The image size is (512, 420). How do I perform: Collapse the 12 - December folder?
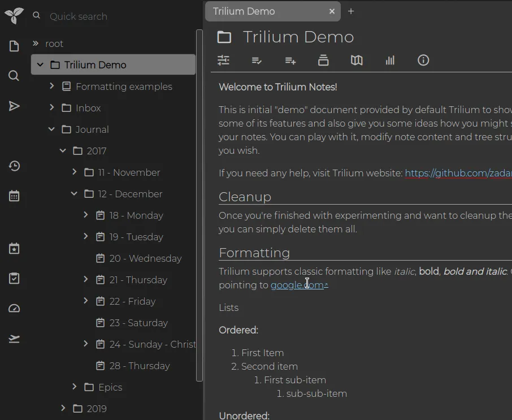[73, 194]
